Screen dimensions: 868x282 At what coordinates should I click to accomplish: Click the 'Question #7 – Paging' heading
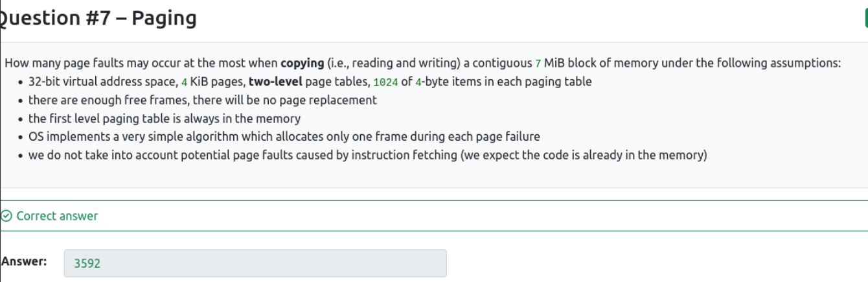pyautogui.click(x=97, y=18)
